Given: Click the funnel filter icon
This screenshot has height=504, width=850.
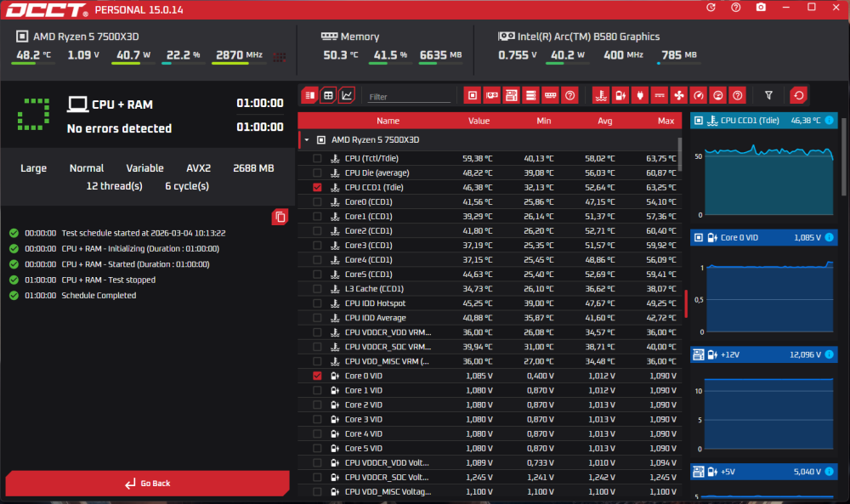Looking at the screenshot, I should pos(768,95).
